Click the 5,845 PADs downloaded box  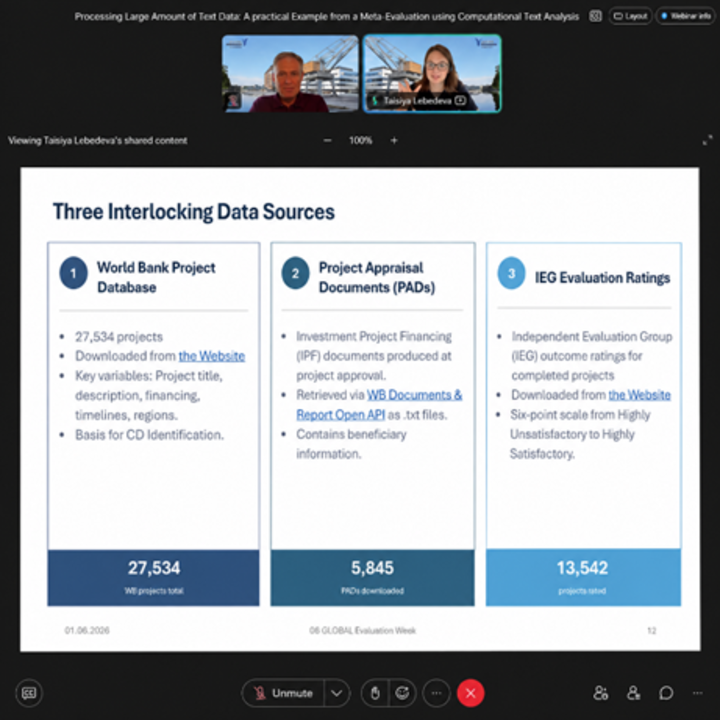point(372,578)
